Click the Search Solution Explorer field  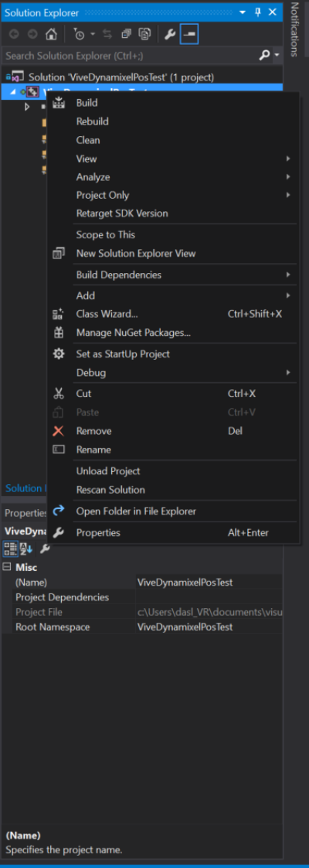point(130,56)
